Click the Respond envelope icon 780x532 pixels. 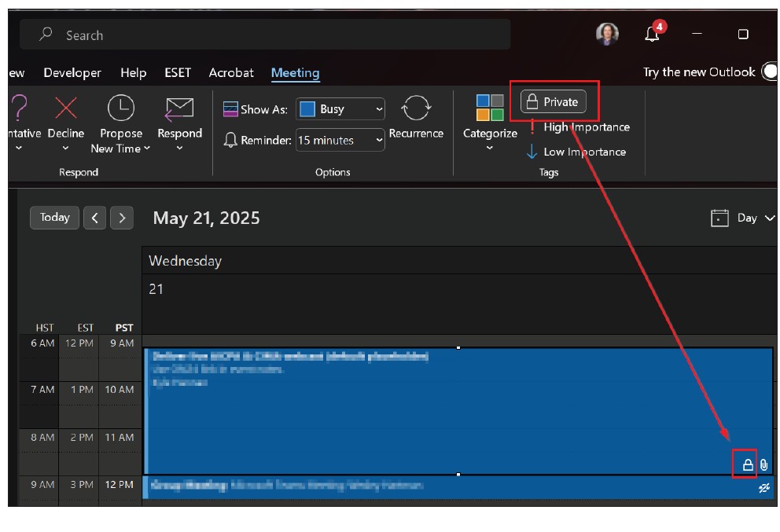[179, 108]
